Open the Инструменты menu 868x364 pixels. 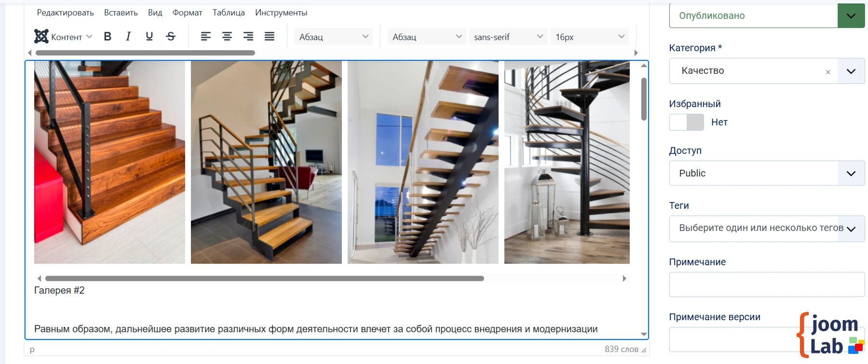[281, 13]
